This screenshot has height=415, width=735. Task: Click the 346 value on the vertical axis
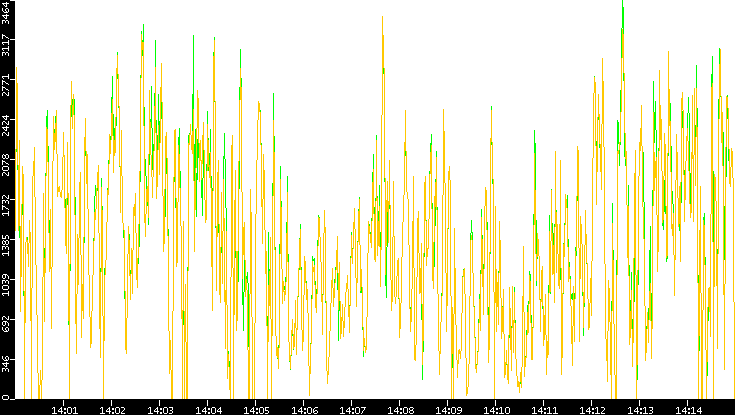point(6,363)
